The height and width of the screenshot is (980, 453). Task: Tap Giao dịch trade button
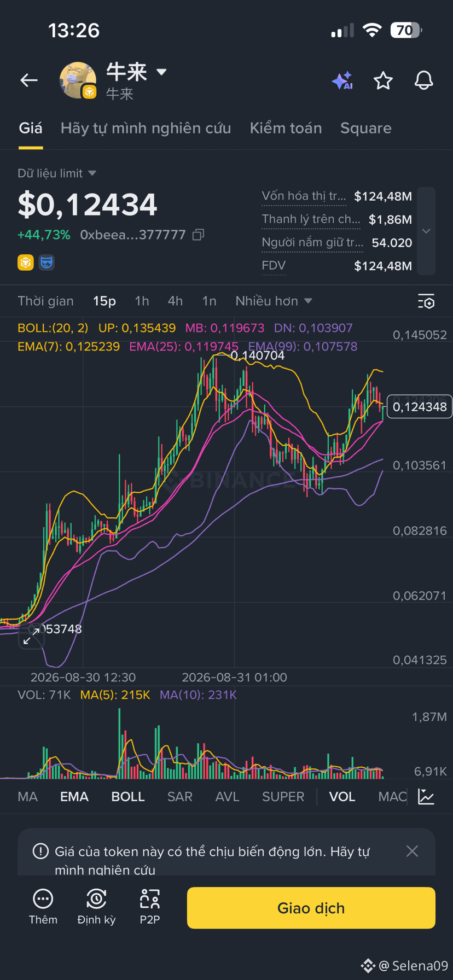pyautogui.click(x=311, y=908)
